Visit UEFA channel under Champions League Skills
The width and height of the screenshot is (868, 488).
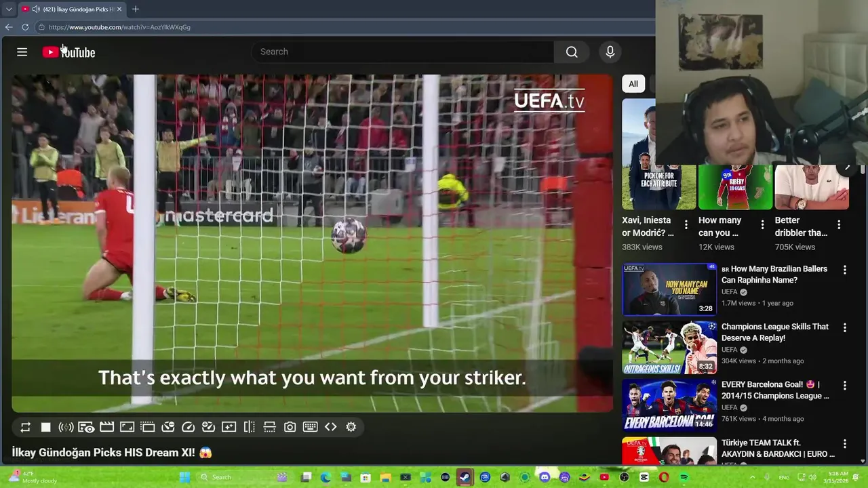pyautogui.click(x=729, y=350)
